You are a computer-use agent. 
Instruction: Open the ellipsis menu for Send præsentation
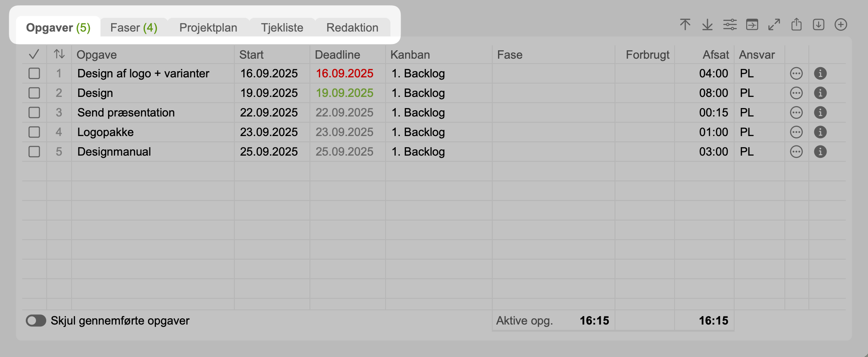click(x=796, y=112)
